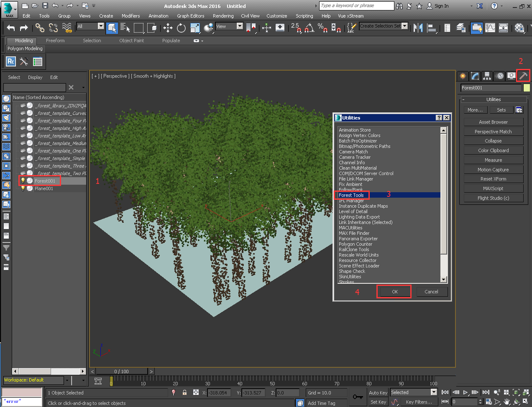This screenshot has width=532, height=407.
Task: Open the Scripting menu
Action: pyautogui.click(x=304, y=16)
